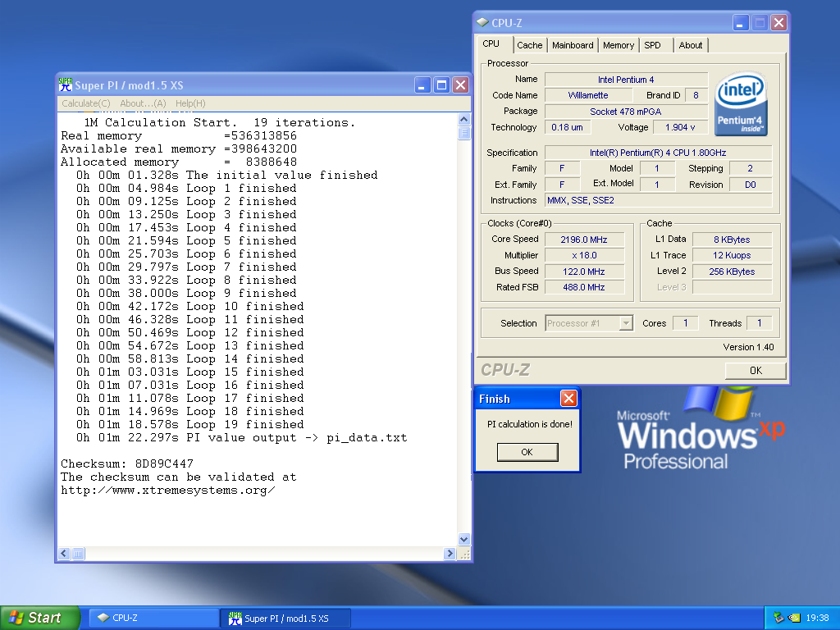The height and width of the screenshot is (630, 840).
Task: Click the Threads count field
Action: pos(760,323)
